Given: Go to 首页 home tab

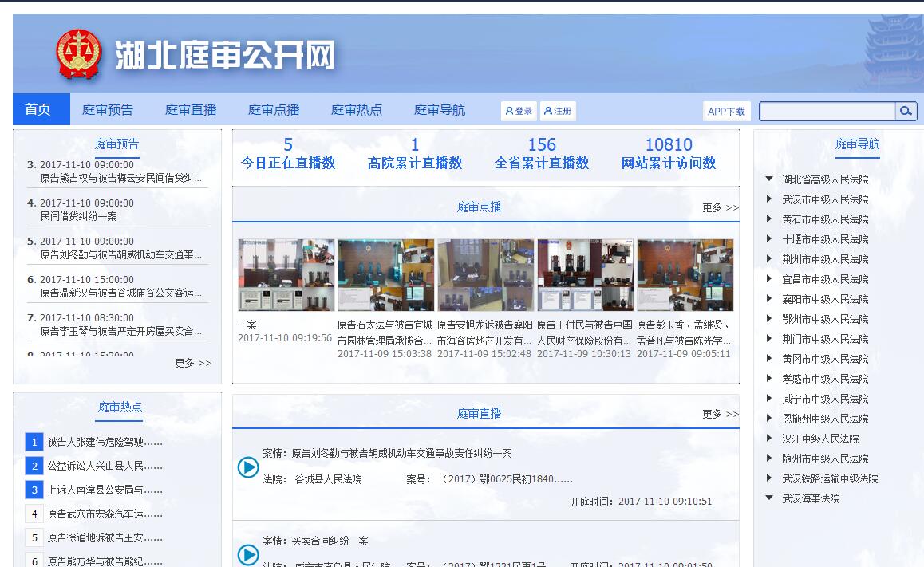Looking at the screenshot, I should (38, 110).
